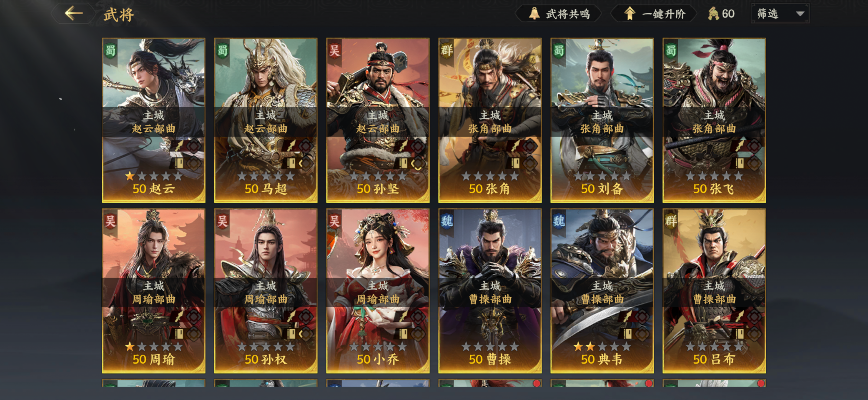The height and width of the screenshot is (400, 868).
Task: Click the up-arrow icon for 一键升阶
Action: (630, 14)
